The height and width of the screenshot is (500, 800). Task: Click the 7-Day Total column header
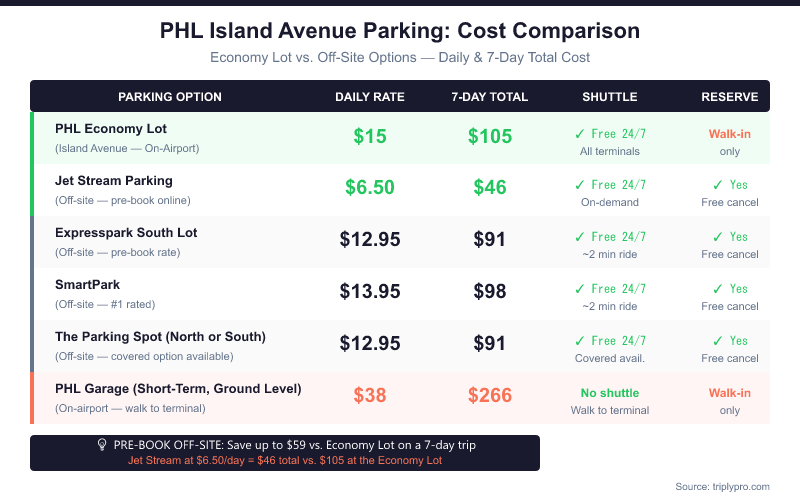[490, 97]
